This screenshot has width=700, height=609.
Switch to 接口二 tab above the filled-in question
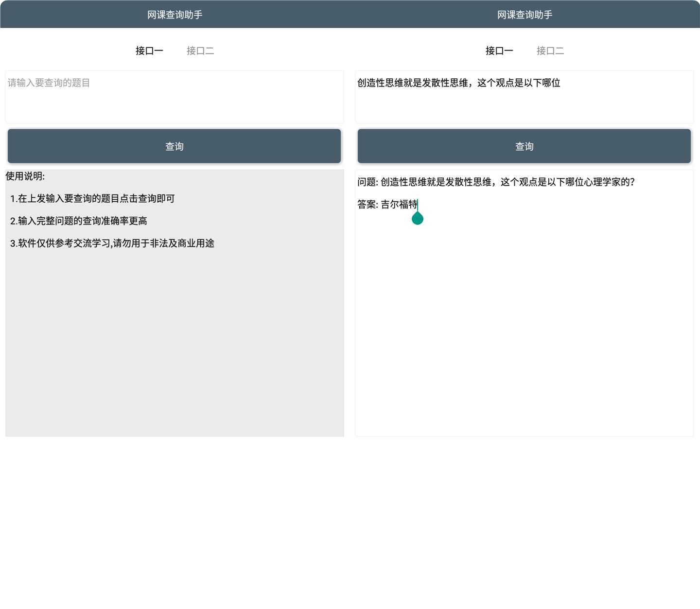(550, 51)
